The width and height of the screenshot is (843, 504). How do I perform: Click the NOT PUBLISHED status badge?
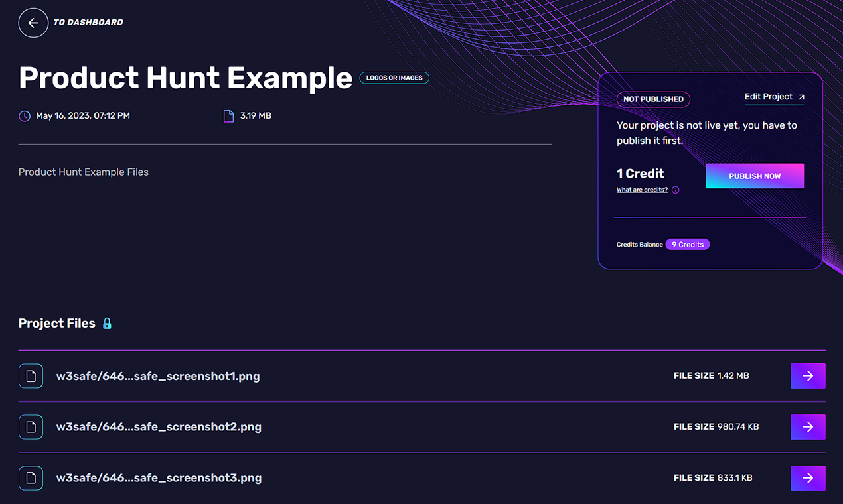[x=653, y=99]
